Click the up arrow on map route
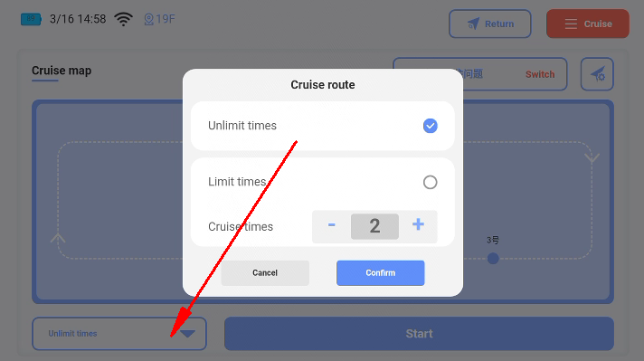The width and height of the screenshot is (644, 361). (58, 238)
